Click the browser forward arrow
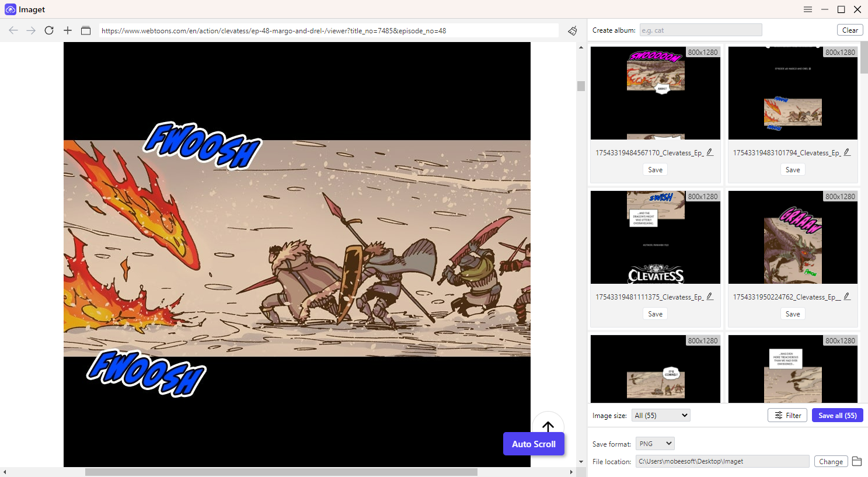The height and width of the screenshot is (477, 868). click(31, 30)
